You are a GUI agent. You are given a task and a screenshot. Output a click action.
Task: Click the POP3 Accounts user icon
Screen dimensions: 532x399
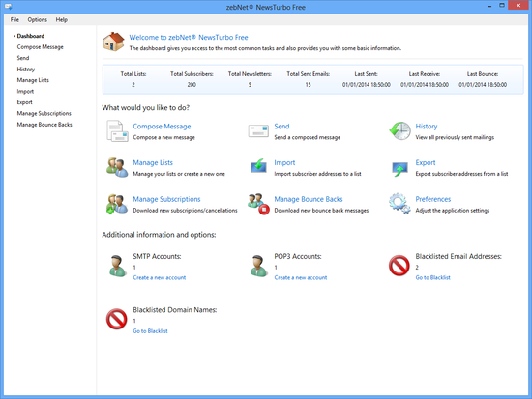(258, 266)
